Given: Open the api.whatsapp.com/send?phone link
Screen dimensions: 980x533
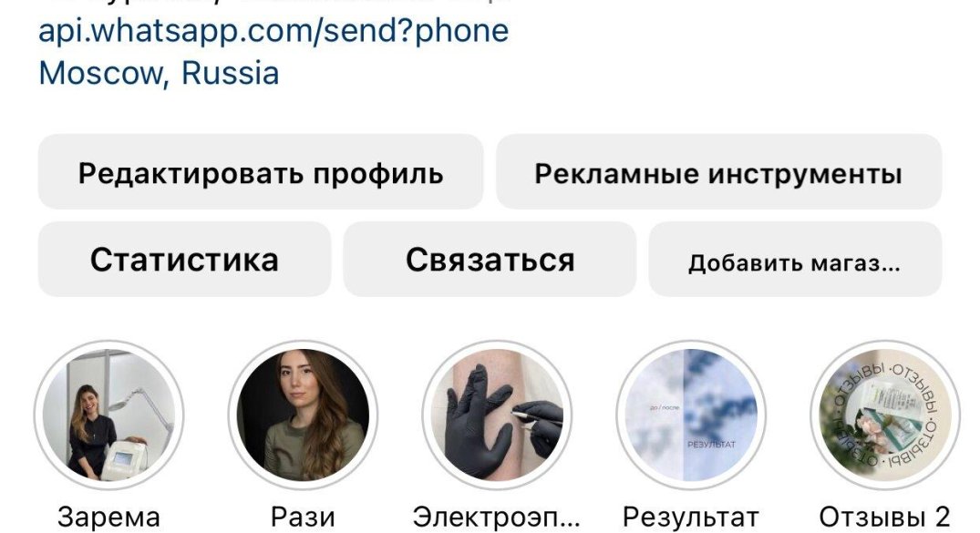Looking at the screenshot, I should [273, 31].
